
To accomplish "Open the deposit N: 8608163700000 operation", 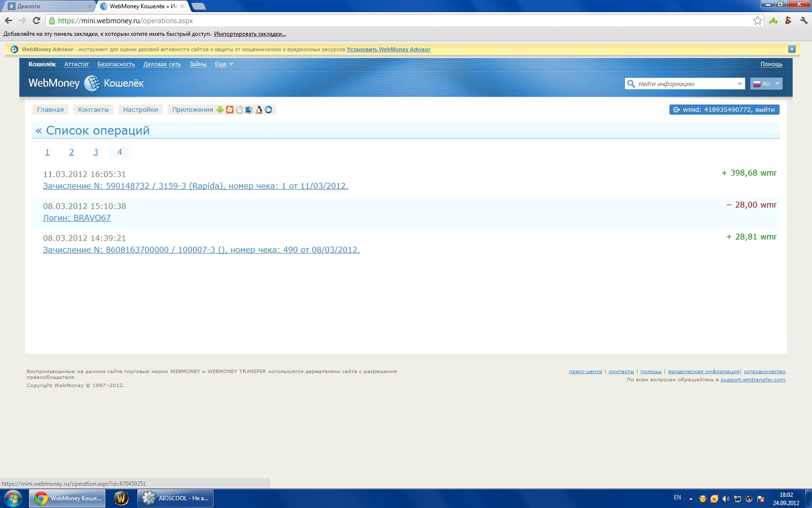I will [202, 250].
